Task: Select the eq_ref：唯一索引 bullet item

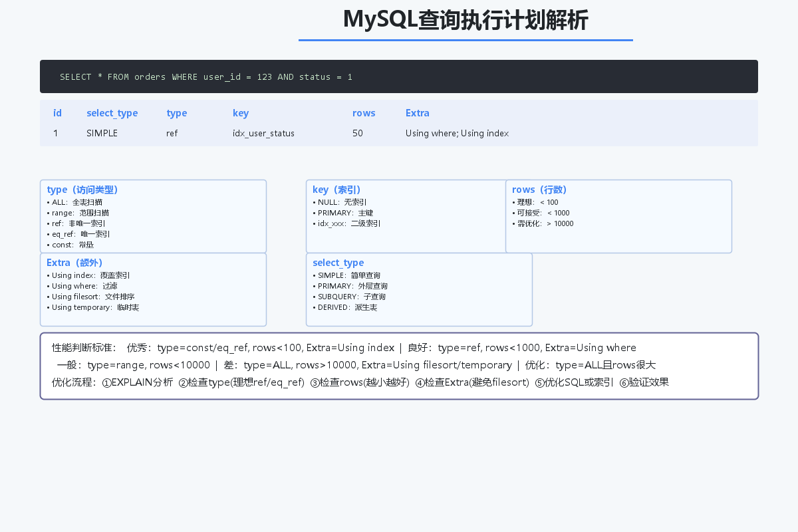Action: [x=78, y=234]
